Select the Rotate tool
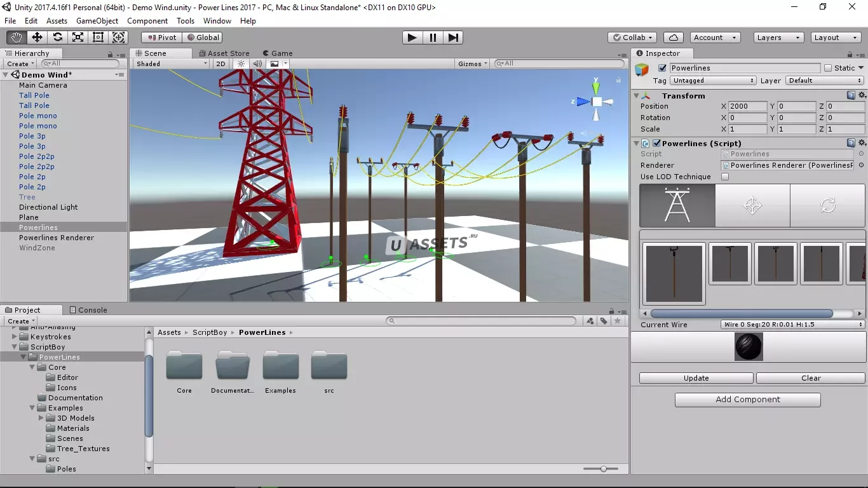This screenshot has height=488, width=868. (57, 37)
